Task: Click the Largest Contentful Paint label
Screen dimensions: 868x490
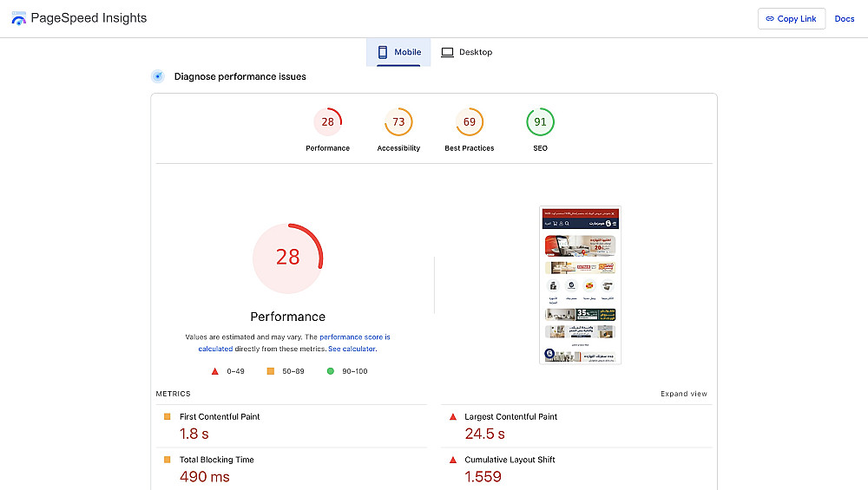Action: tap(510, 416)
